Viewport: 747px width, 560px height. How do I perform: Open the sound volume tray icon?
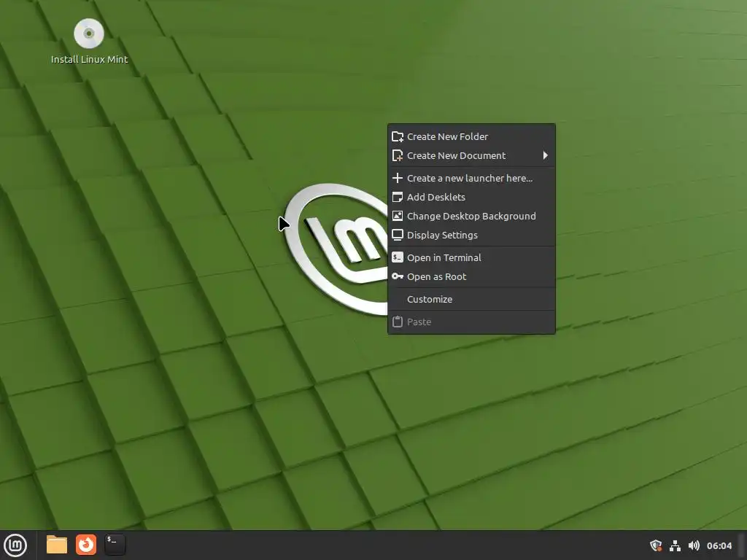[x=694, y=545]
